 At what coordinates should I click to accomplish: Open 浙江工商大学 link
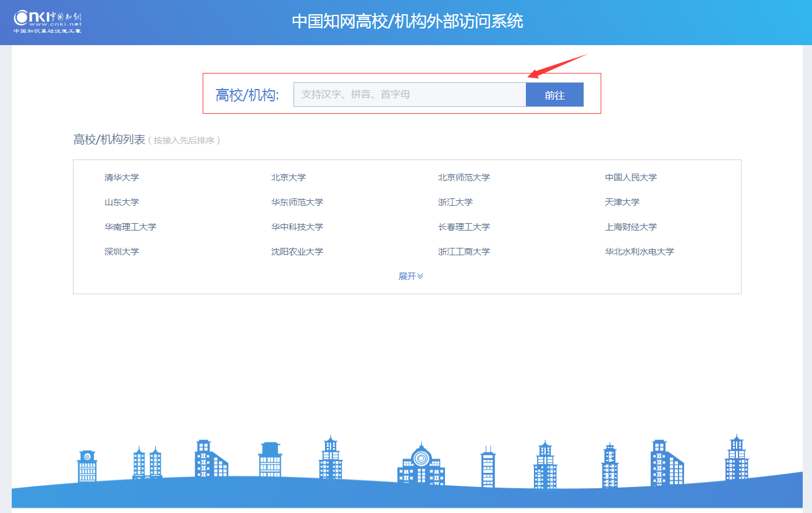[464, 252]
